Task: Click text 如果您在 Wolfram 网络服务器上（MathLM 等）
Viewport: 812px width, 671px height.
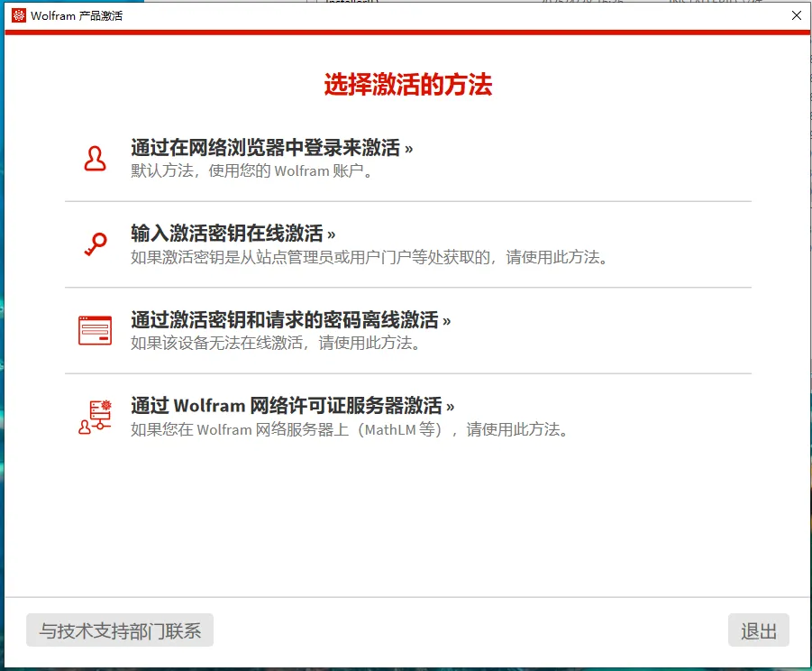Action: point(286,429)
